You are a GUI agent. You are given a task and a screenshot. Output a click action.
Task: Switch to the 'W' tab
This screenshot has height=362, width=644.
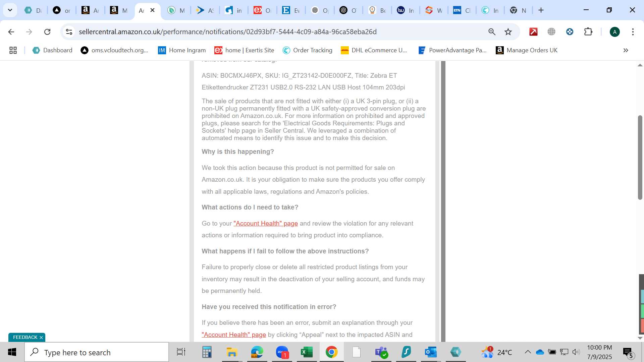point(434,10)
